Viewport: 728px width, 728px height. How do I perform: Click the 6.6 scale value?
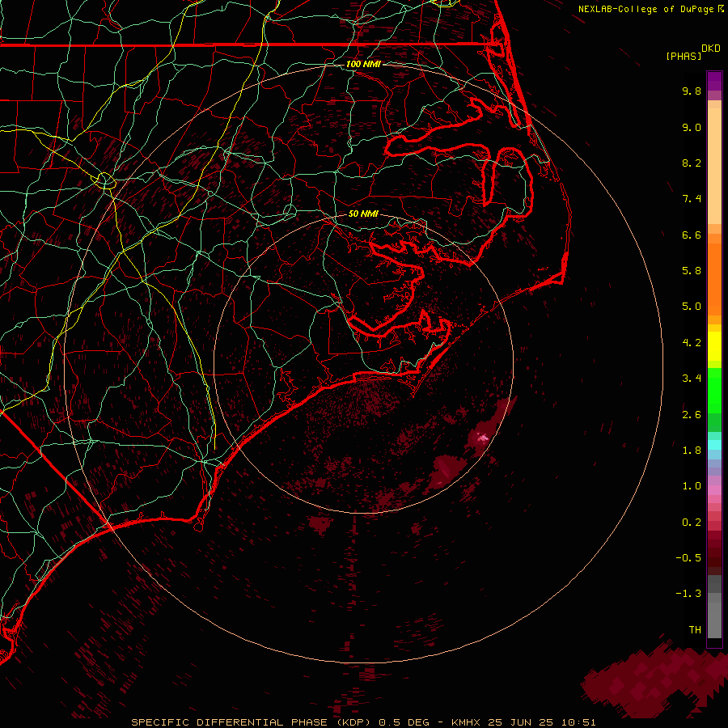[x=692, y=235]
